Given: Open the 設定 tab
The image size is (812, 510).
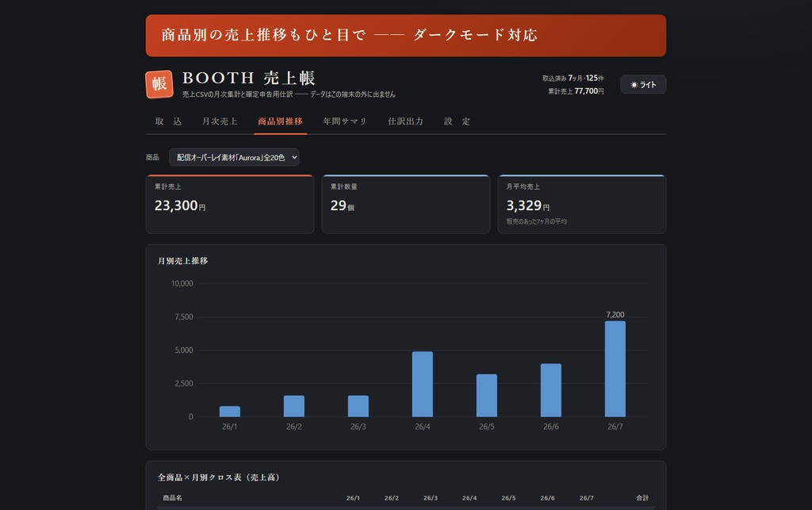Looking at the screenshot, I should pyautogui.click(x=458, y=121).
